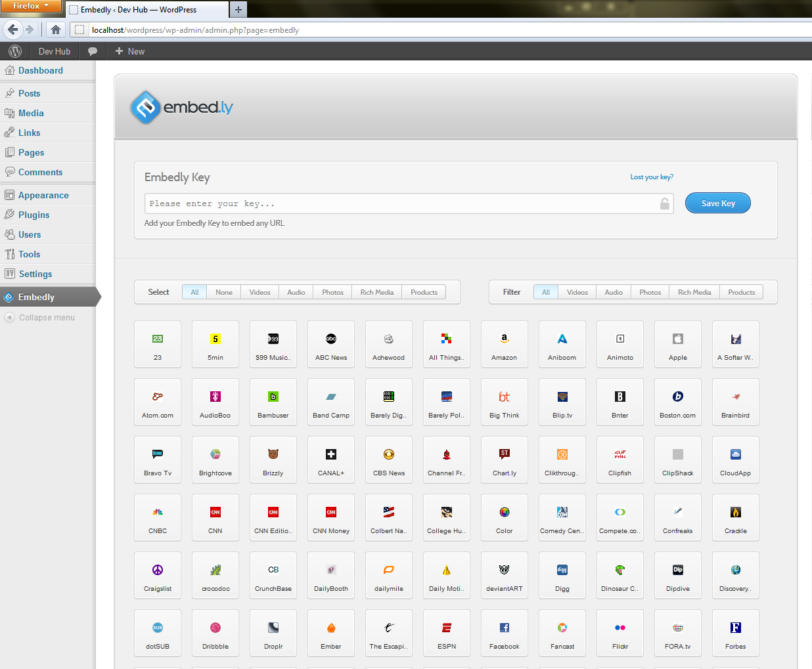Open comments bubble in admin bar

point(93,51)
